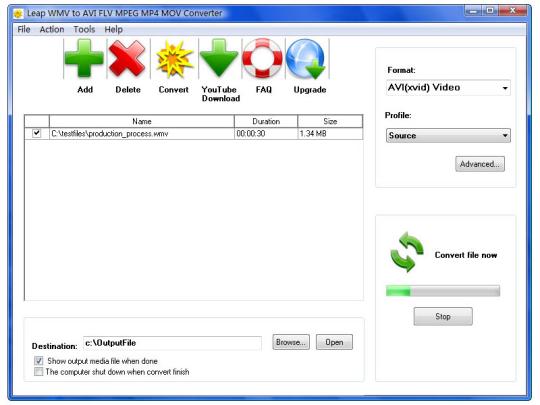
Task: Click the Size column header
Action: tap(330, 121)
